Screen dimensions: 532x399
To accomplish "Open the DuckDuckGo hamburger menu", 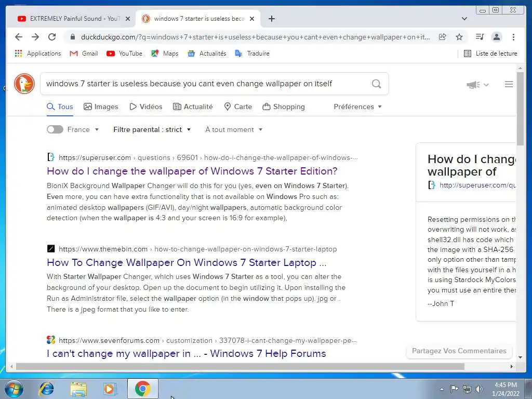I will (509, 84).
